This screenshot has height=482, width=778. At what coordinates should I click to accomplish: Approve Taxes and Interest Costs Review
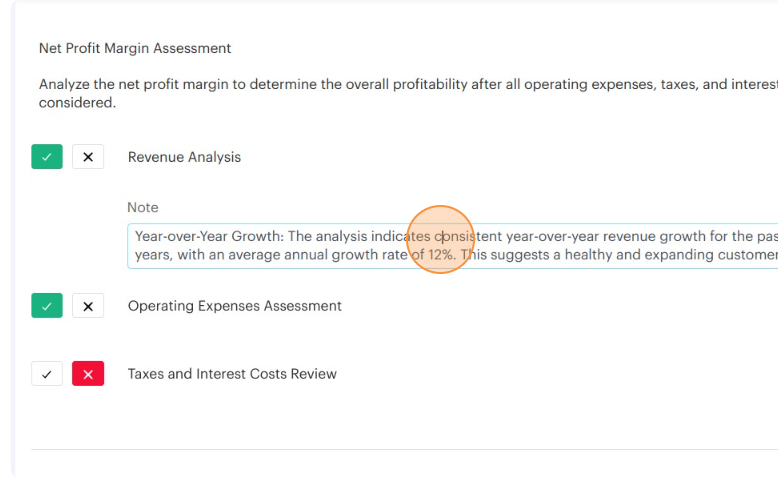point(47,374)
